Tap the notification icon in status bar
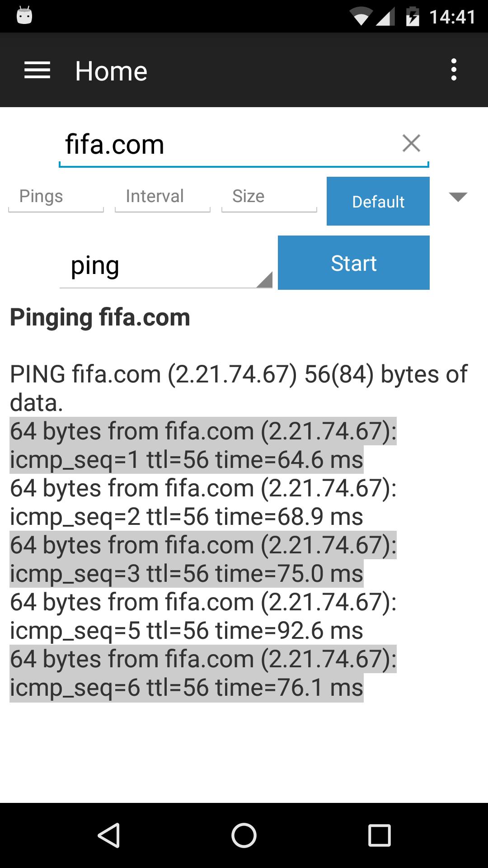This screenshot has width=488, height=868. point(24,16)
